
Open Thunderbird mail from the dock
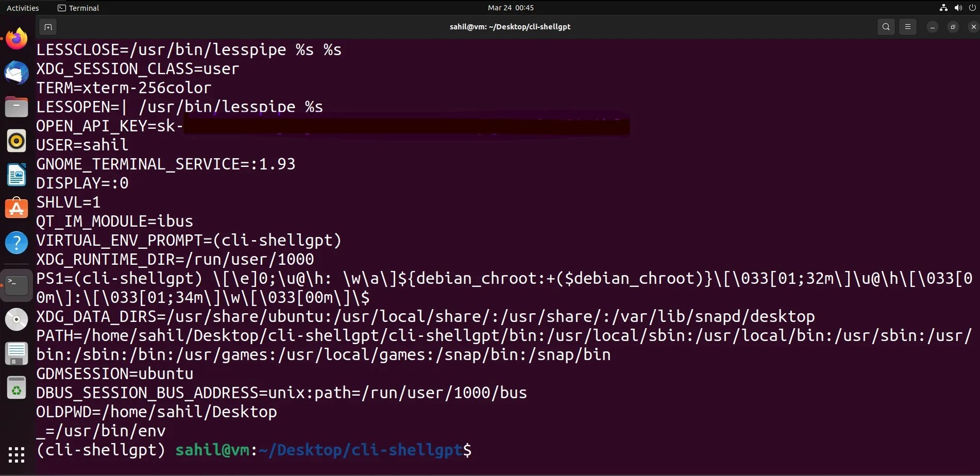[16, 73]
